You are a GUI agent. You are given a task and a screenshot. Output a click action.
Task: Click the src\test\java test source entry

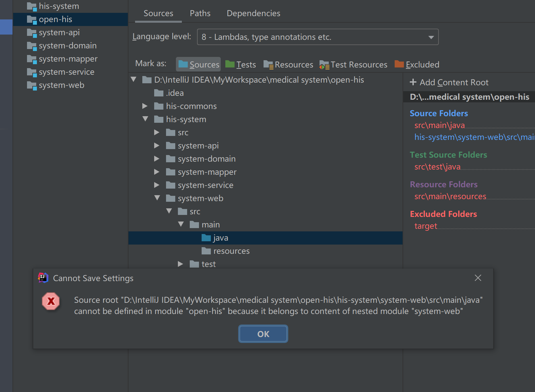(437, 167)
